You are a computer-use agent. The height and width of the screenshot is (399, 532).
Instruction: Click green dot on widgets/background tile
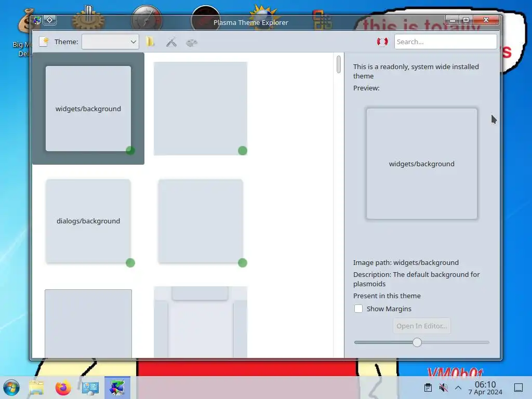[x=130, y=151]
